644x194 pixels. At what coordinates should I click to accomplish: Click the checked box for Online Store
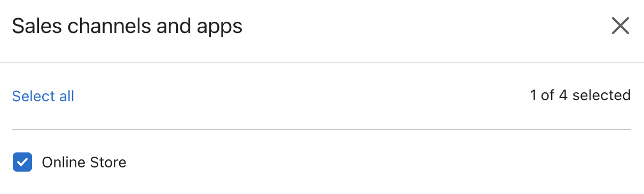pyautogui.click(x=22, y=163)
